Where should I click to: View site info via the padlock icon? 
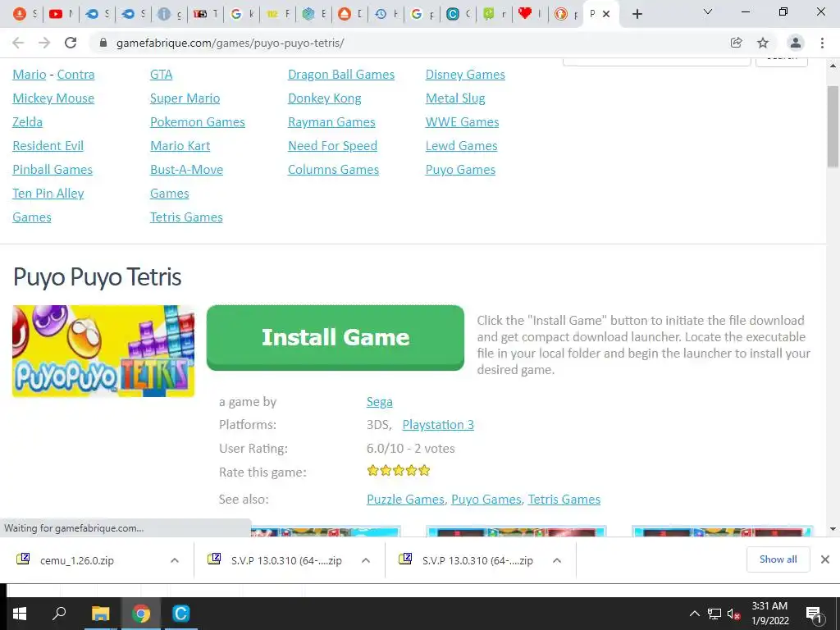(x=103, y=43)
